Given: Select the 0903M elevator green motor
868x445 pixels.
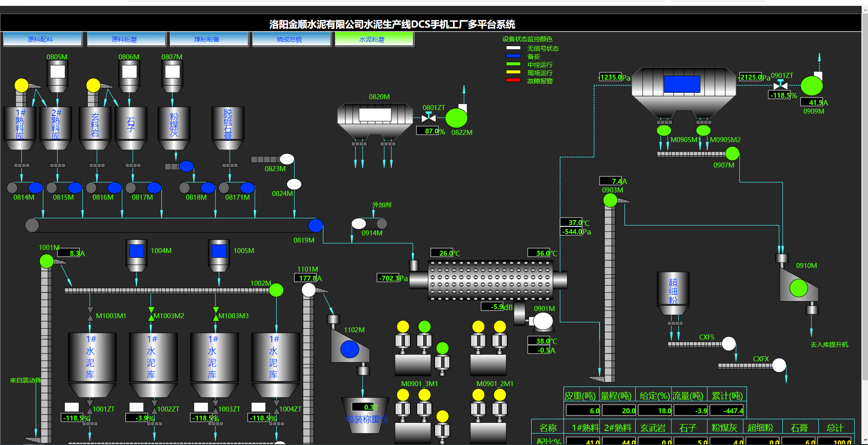Looking at the screenshot, I should pos(610,200).
